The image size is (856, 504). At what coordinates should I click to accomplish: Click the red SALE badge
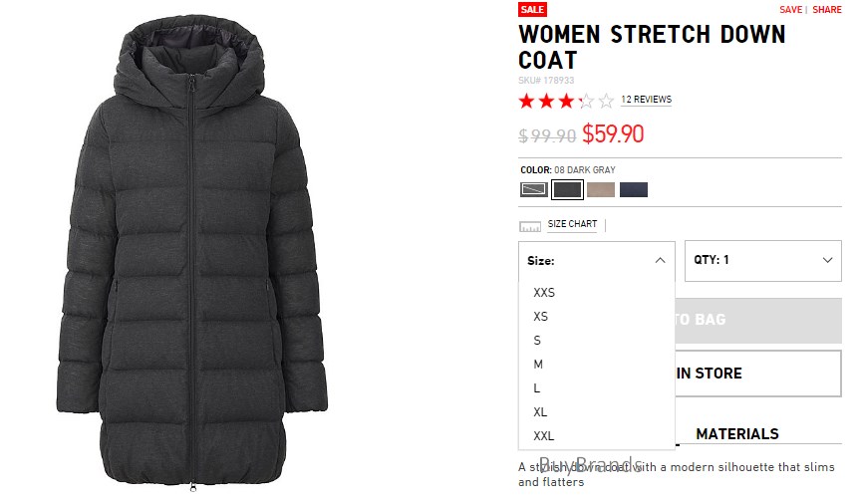tap(532, 9)
